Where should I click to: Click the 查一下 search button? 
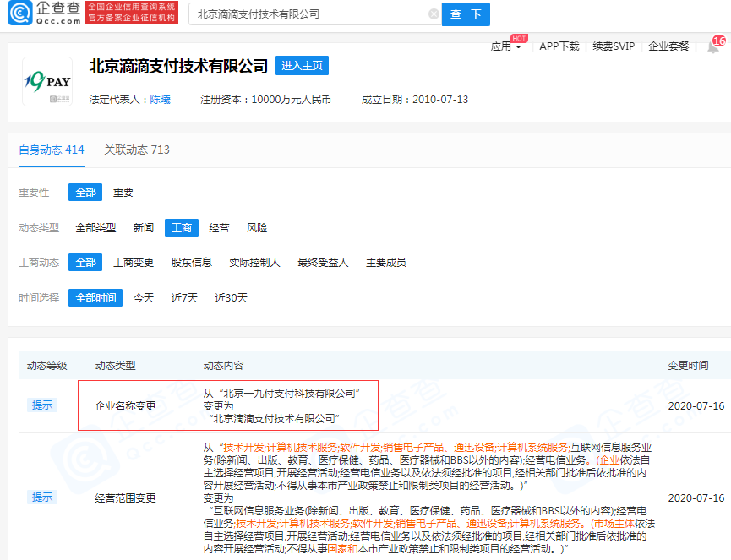[x=466, y=14]
